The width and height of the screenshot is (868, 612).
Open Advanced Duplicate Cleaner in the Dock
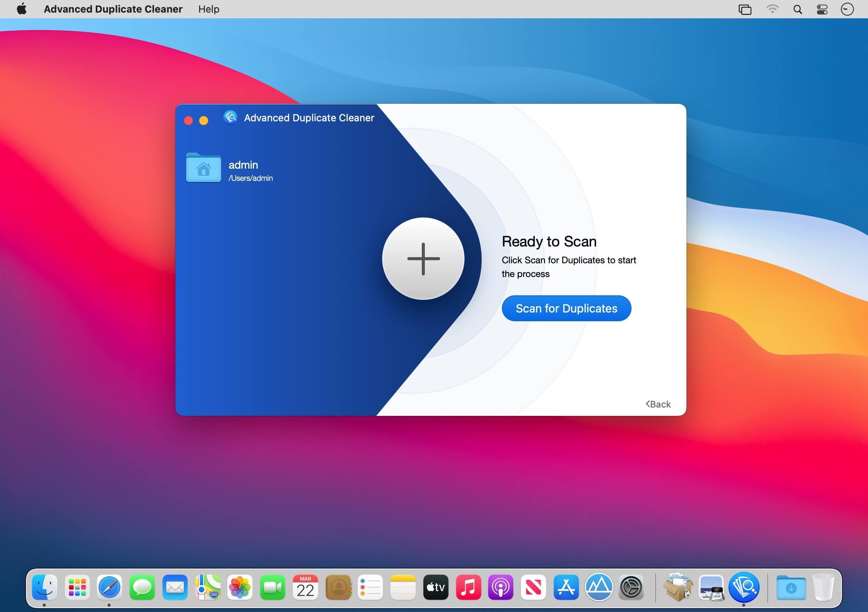pos(744,587)
